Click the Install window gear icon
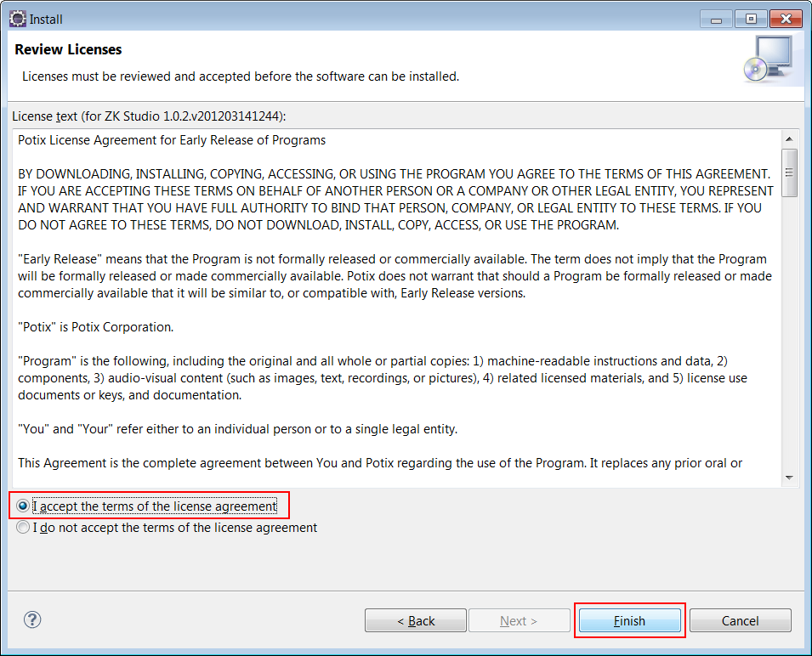The width and height of the screenshot is (812, 656). point(18,19)
